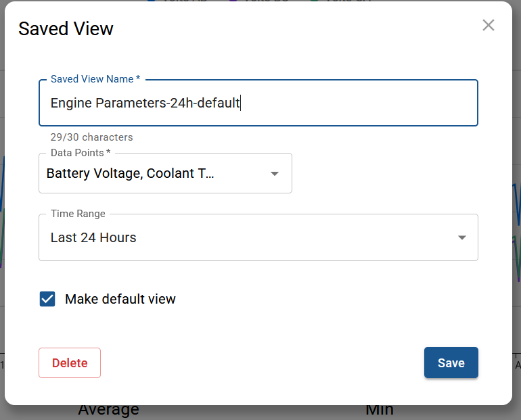This screenshot has height=420, width=521.
Task: Click the Saved View Name field label
Action: pyautogui.click(x=95, y=79)
